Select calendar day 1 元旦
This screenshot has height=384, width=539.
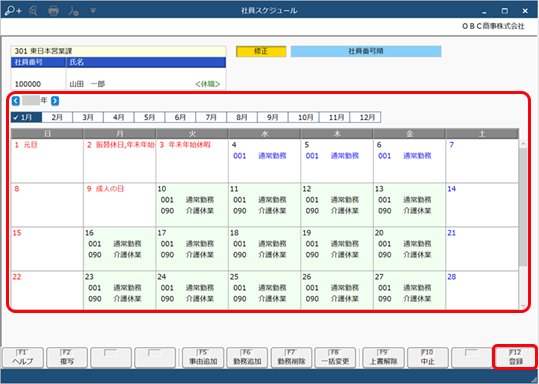click(x=47, y=161)
